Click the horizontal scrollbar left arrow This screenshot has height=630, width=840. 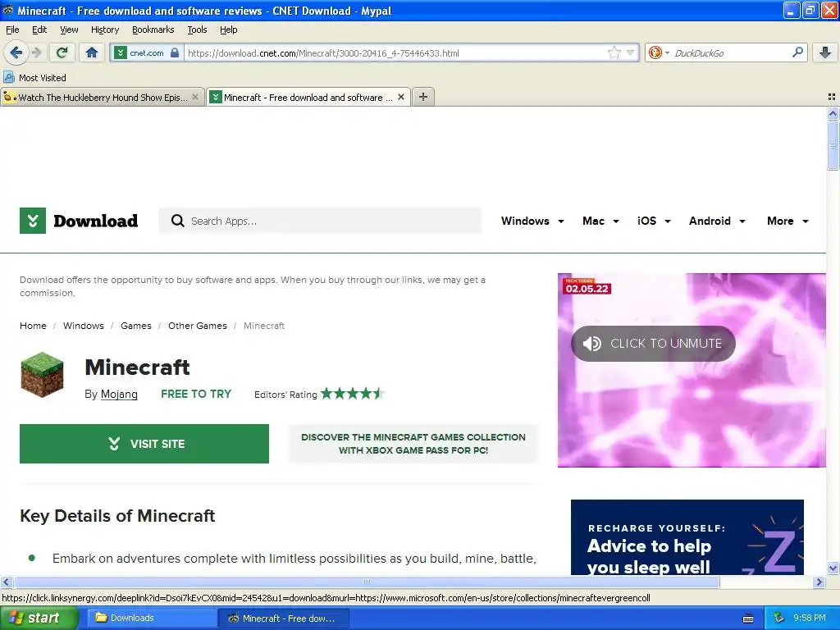click(6, 582)
